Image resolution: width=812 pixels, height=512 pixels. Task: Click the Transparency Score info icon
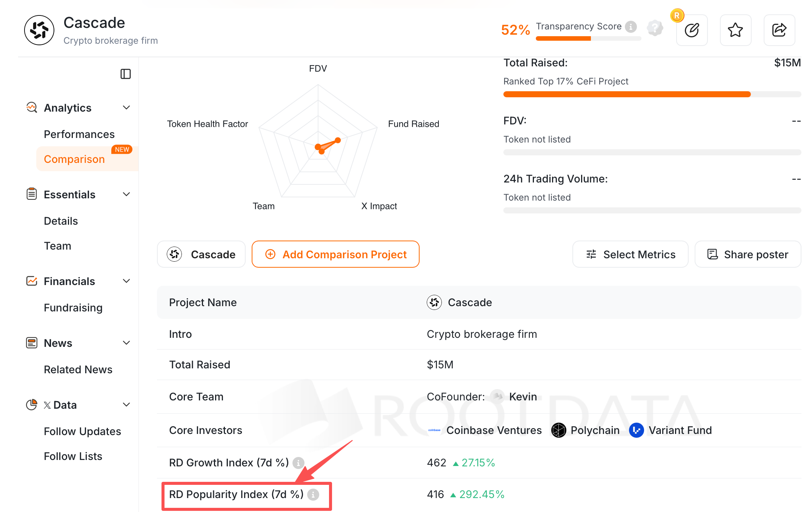(631, 27)
